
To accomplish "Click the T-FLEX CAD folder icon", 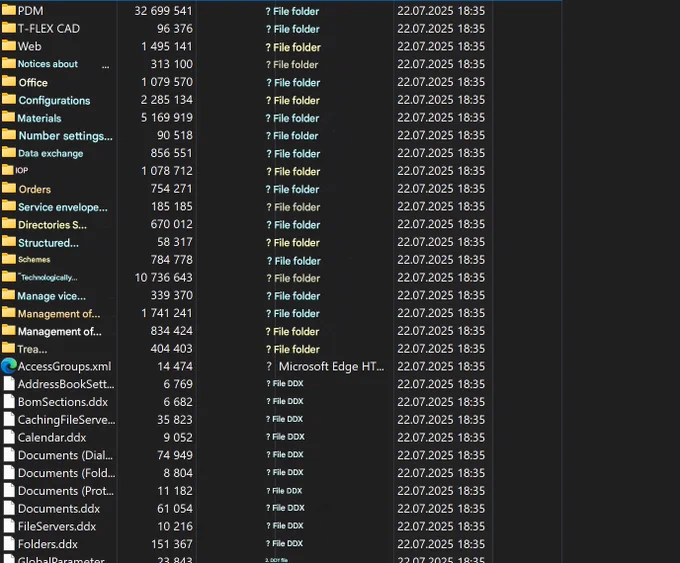I will pyautogui.click(x=9, y=28).
